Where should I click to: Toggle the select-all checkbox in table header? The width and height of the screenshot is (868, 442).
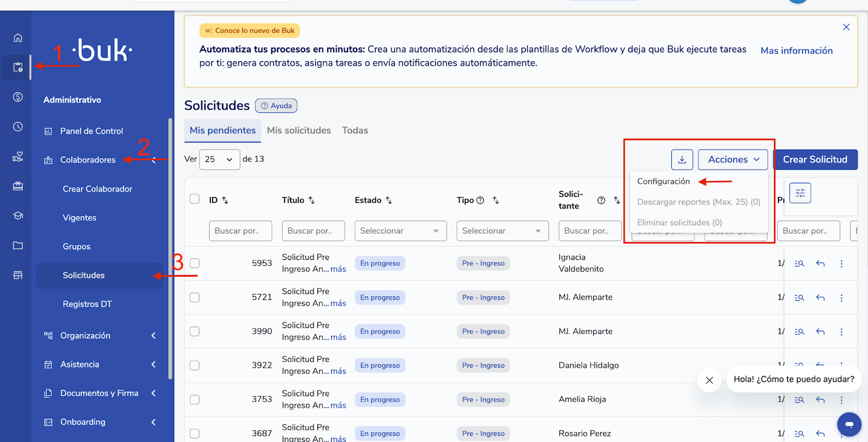tap(194, 199)
